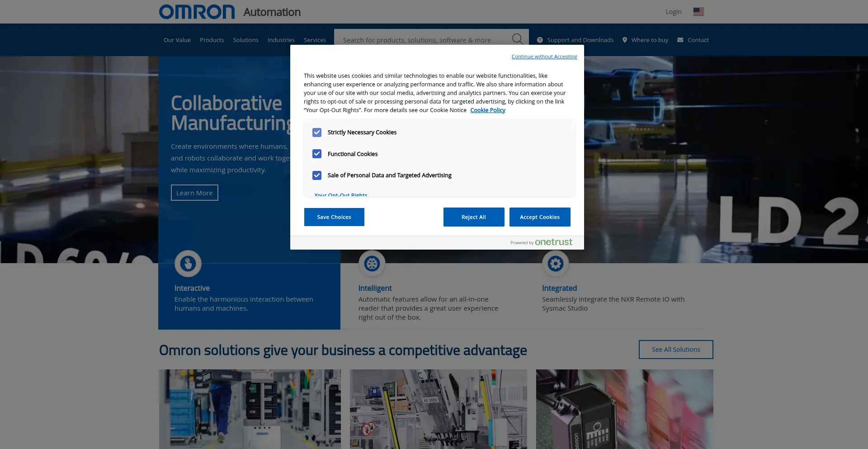Uncheck the Functional Cookies checkbox
Viewport: 868px width, 449px height.
coord(317,154)
